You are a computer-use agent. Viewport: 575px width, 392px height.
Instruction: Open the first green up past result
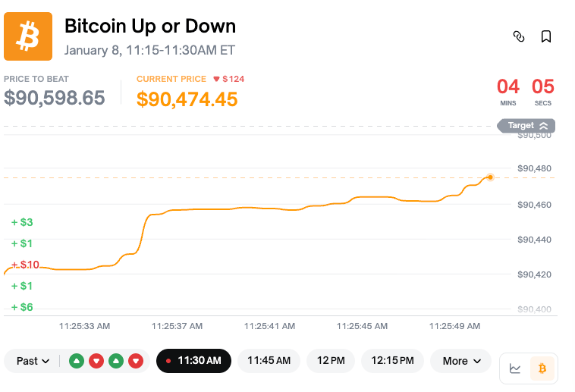(77, 361)
